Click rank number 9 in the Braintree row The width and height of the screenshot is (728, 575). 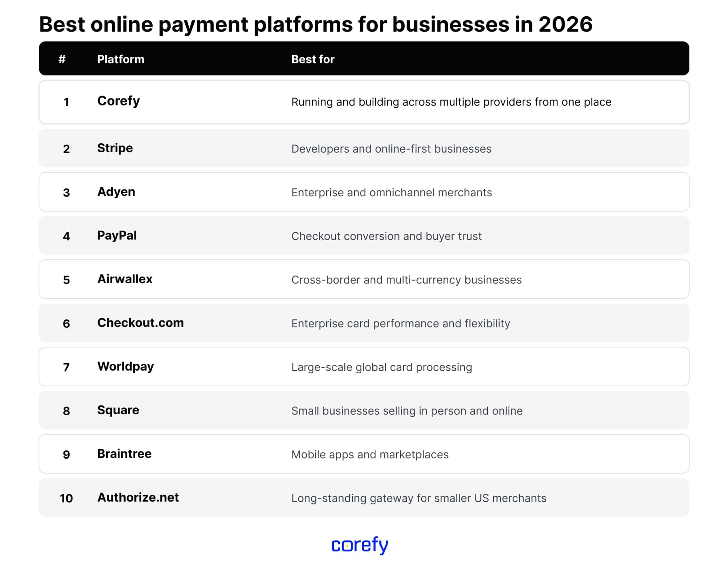click(x=66, y=455)
